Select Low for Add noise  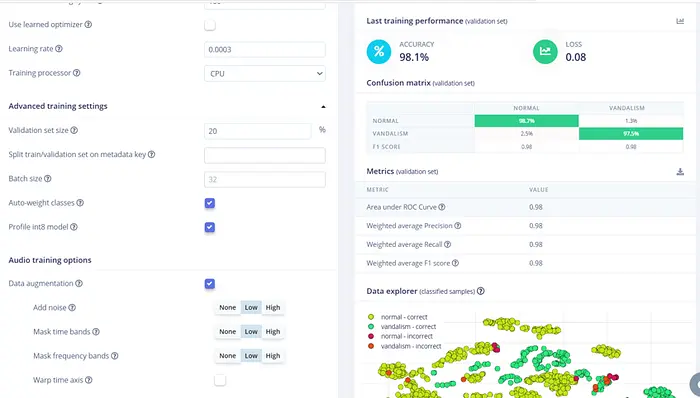(x=251, y=307)
